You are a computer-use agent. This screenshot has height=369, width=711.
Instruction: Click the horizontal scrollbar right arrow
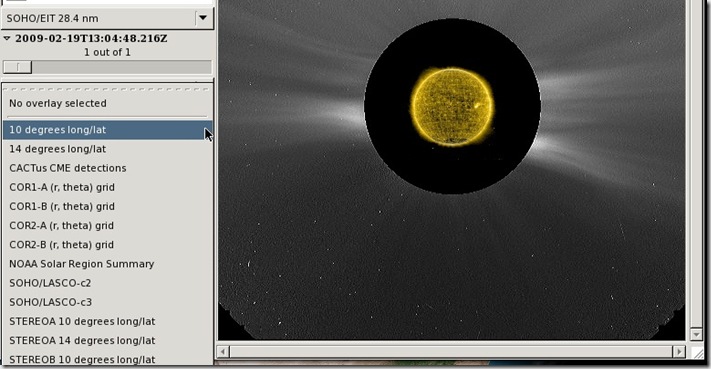click(x=679, y=352)
